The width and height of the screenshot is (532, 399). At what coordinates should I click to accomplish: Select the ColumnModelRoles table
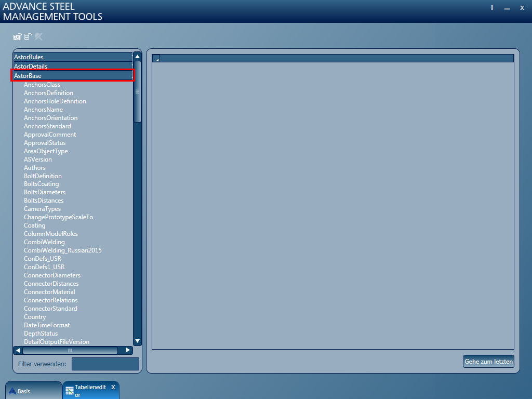point(51,234)
